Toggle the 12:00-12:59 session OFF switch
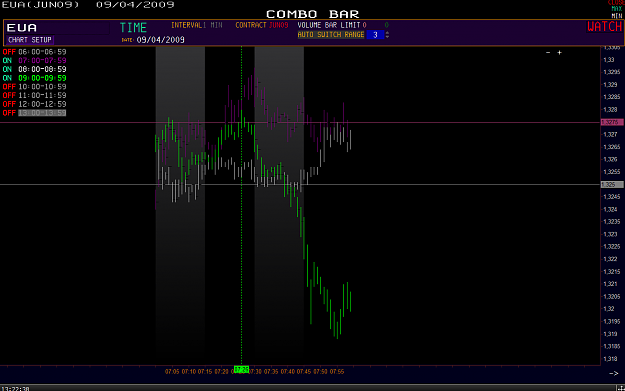625x391 pixels. (9, 104)
